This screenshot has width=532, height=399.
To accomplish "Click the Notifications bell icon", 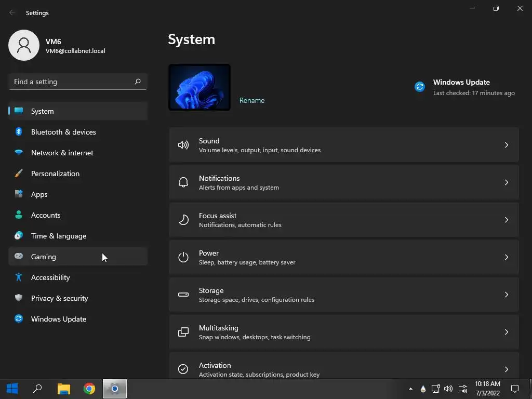I will [x=183, y=182].
